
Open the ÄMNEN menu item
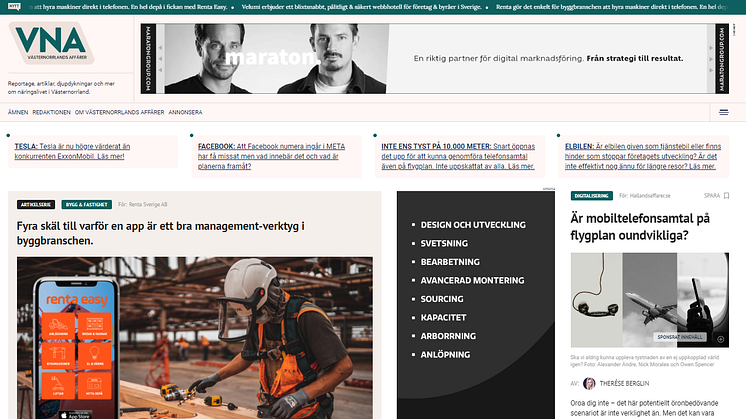coord(18,112)
